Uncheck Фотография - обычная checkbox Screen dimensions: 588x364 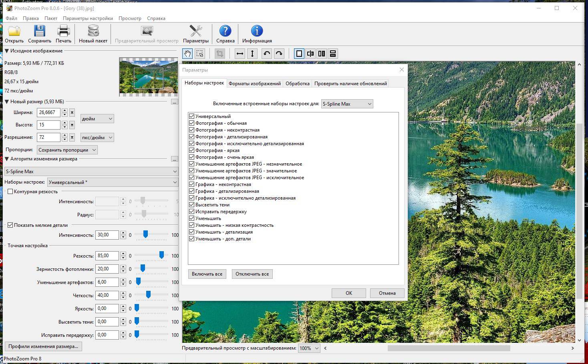point(191,123)
